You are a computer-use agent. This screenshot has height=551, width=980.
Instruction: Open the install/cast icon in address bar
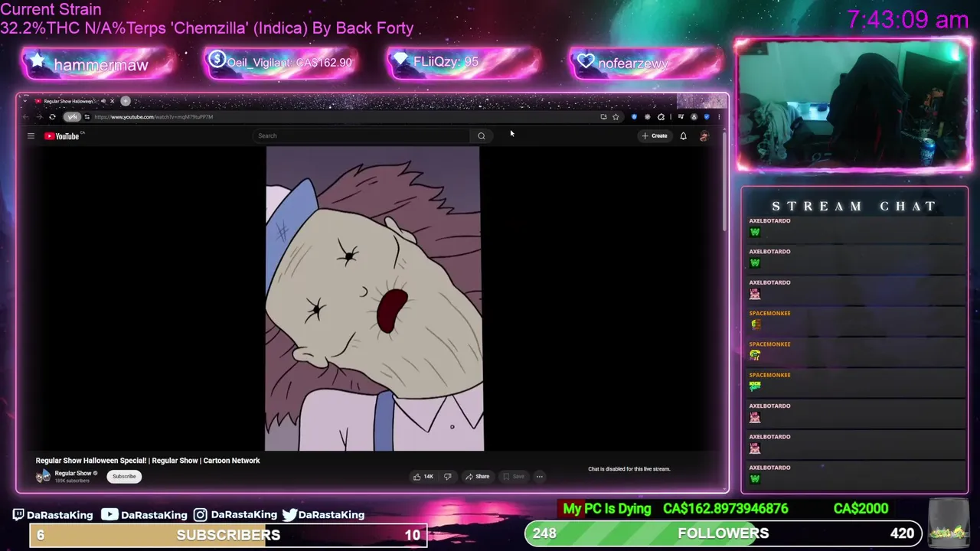[x=604, y=116]
